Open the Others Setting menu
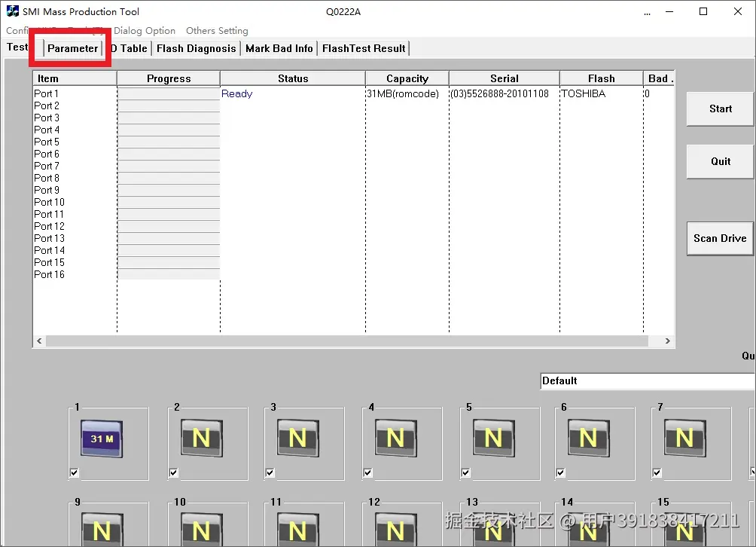Image resolution: width=756 pixels, height=547 pixels. point(217,30)
